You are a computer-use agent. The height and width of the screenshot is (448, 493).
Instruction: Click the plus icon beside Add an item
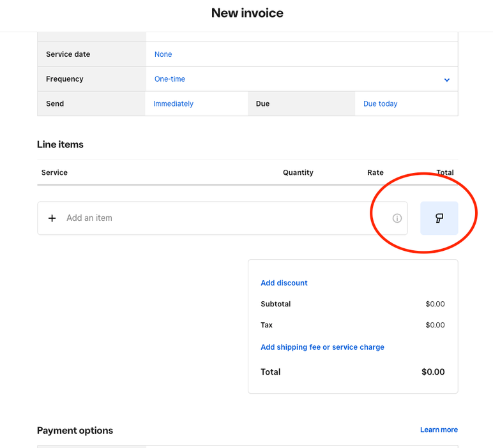coord(52,218)
